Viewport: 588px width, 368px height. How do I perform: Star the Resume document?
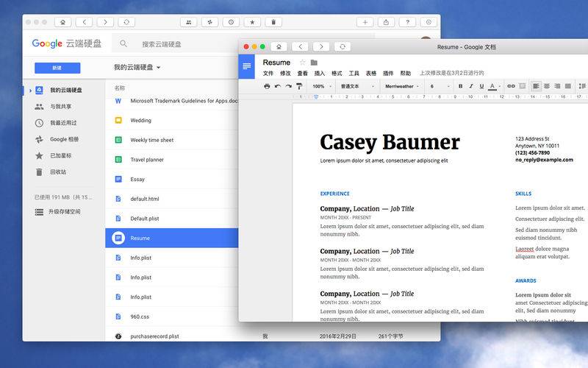click(x=302, y=63)
